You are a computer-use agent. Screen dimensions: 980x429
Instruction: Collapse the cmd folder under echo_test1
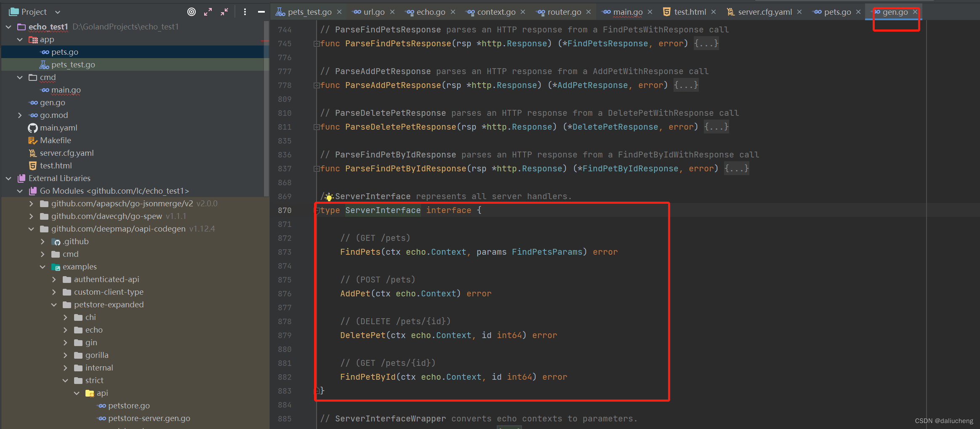pyautogui.click(x=20, y=77)
